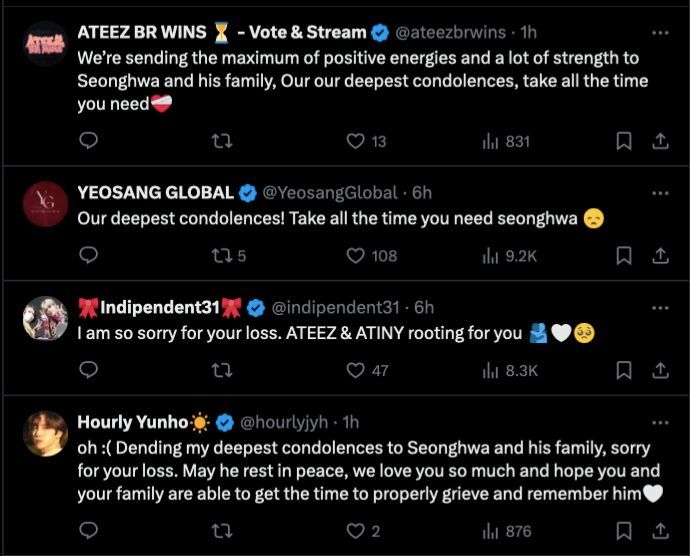View analytics for the ATEEZ BR WINS tweet
The width and height of the screenshot is (690, 556).
[x=490, y=142]
